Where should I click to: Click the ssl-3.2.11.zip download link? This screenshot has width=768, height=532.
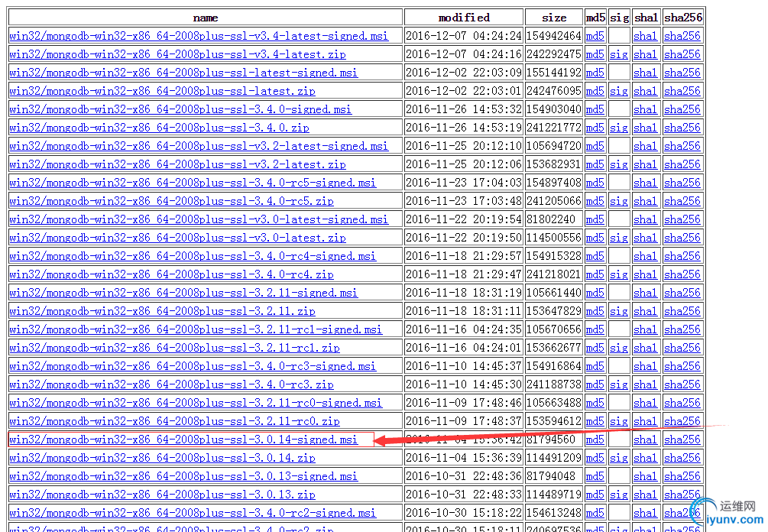point(163,312)
